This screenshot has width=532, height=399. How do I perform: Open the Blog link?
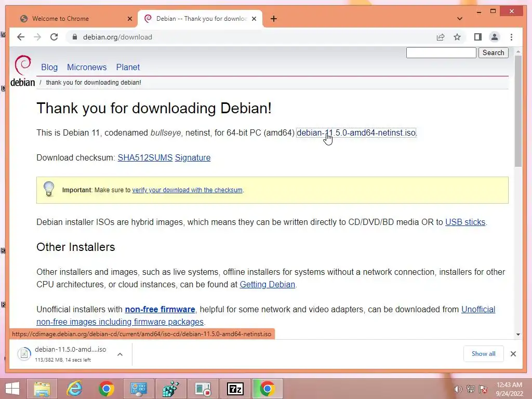[x=49, y=67]
